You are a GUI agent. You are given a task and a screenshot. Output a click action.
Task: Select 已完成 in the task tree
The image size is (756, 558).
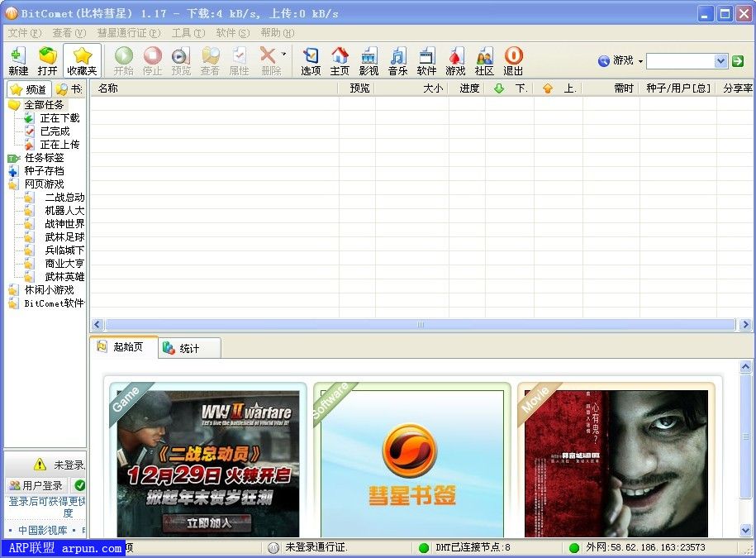[x=55, y=131]
